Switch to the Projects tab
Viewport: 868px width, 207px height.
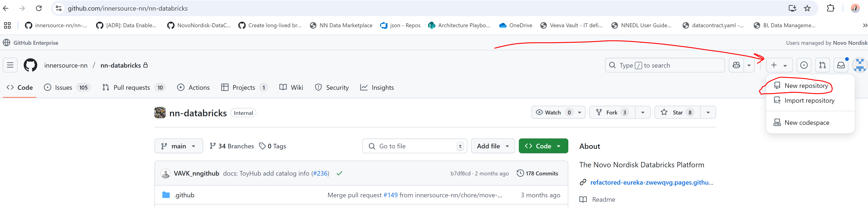pyautogui.click(x=245, y=87)
